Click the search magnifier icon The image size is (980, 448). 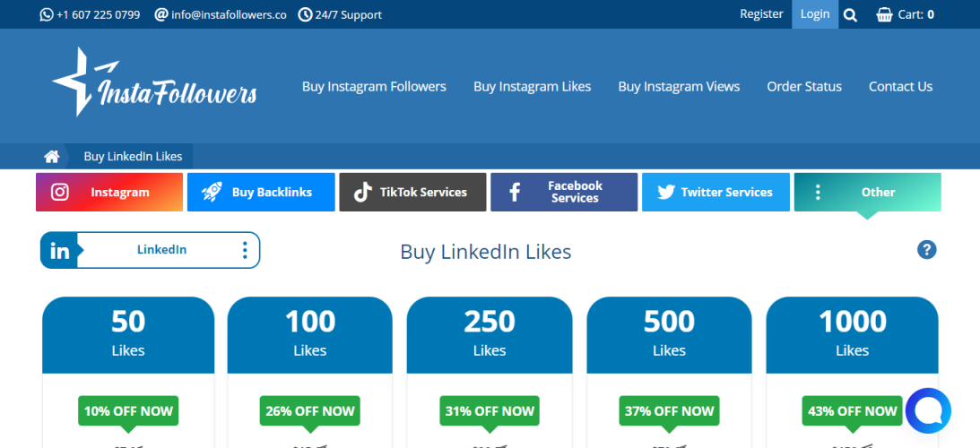851,14
